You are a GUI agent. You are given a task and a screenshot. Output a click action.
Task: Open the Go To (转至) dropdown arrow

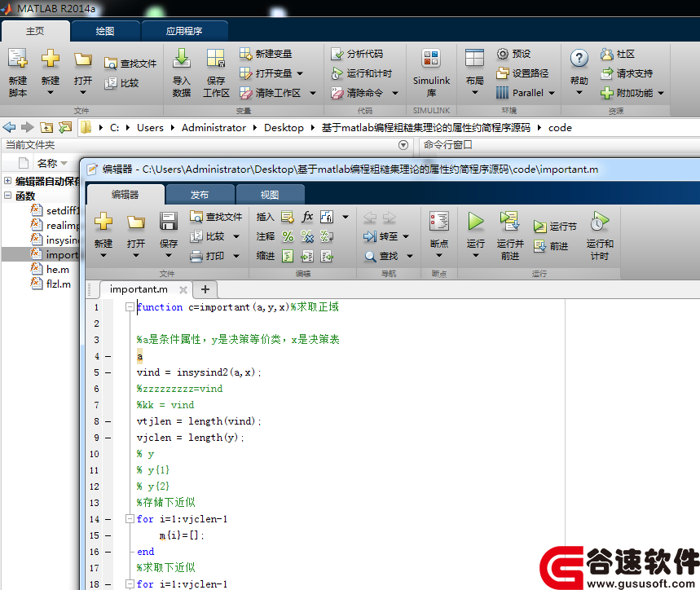pos(406,236)
